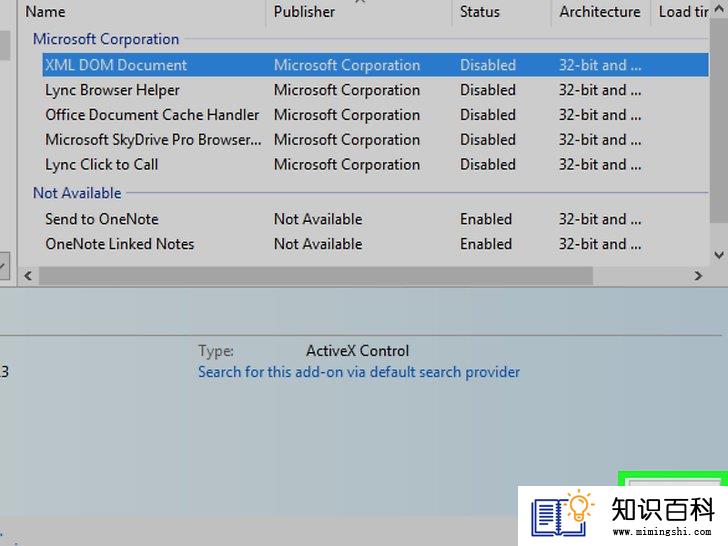Click the horizontal scrollbar track thumb
This screenshot has height=546, width=728.
click(x=316, y=276)
